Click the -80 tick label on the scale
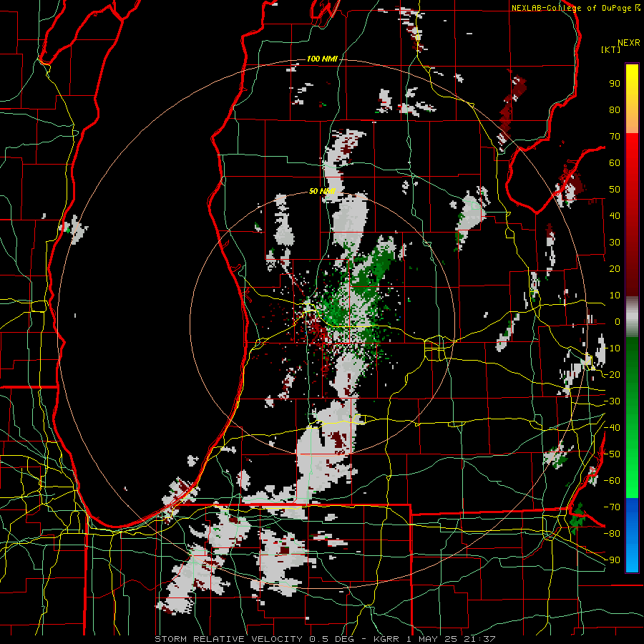644x644 pixels. tap(612, 534)
